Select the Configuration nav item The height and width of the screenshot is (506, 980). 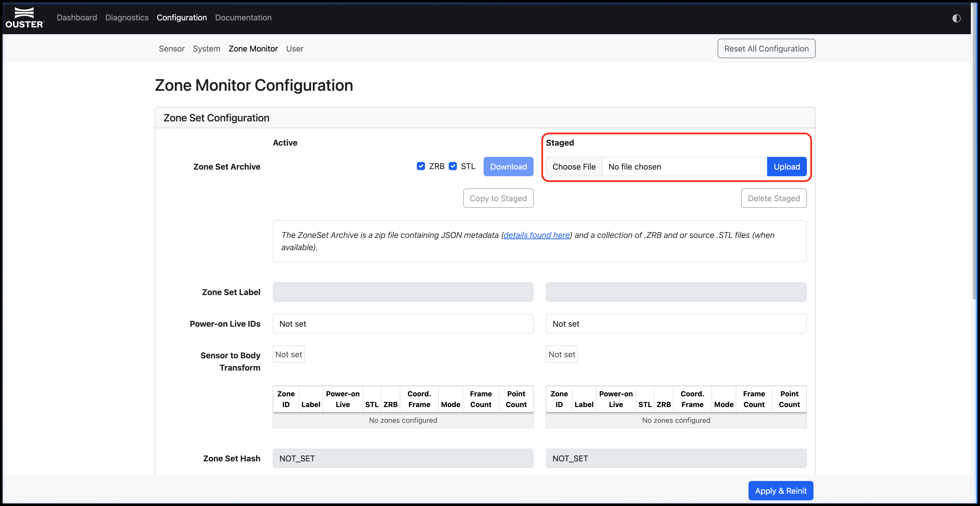coord(182,18)
